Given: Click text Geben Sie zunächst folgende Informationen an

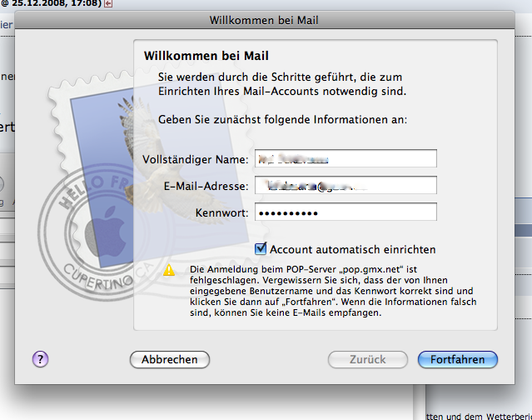Looking at the screenshot, I should click(x=282, y=119).
